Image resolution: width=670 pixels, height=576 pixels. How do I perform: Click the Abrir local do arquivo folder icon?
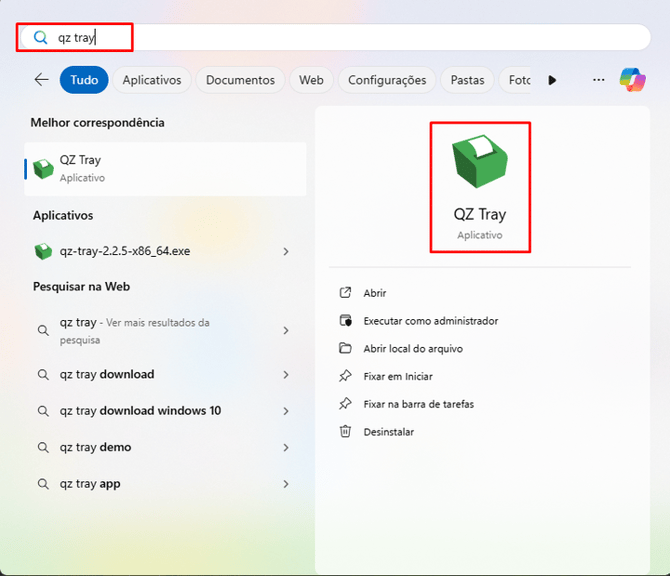345,349
